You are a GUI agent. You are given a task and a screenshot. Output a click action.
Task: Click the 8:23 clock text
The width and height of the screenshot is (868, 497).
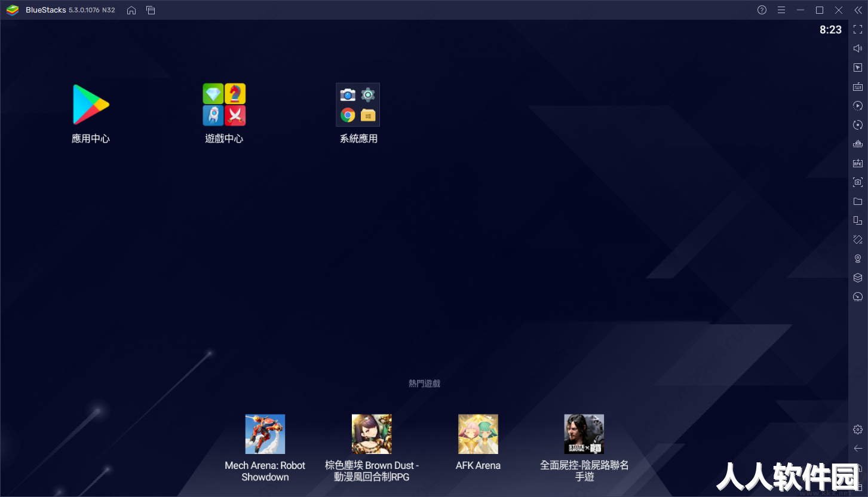pos(830,30)
